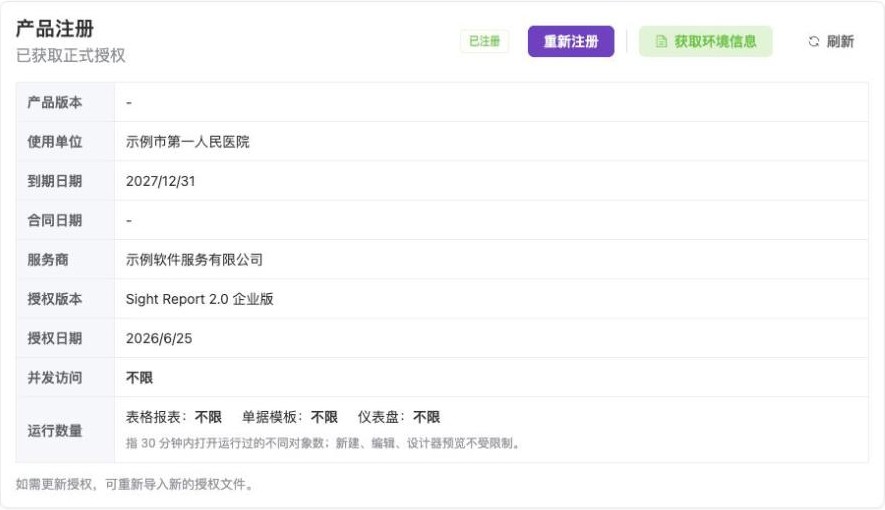Select the 单据模板 limit entry

point(290,417)
